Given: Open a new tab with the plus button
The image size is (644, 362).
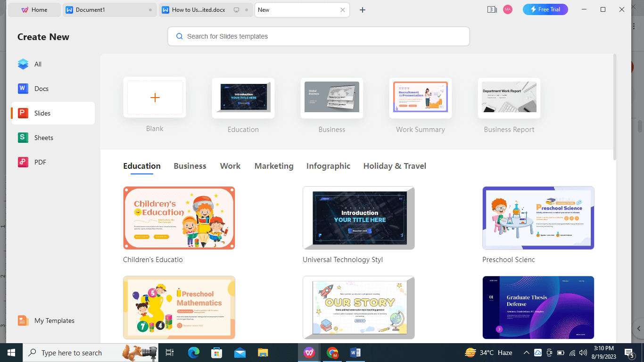Looking at the screenshot, I should coord(363,9).
